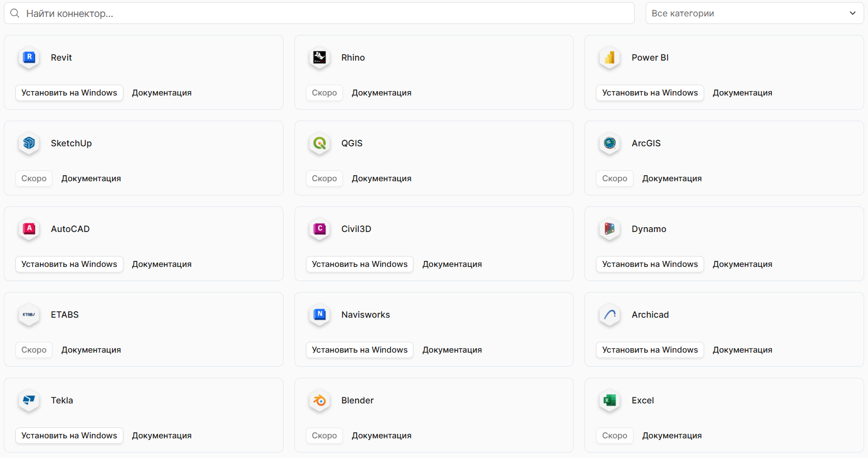Click the Civil3D connector icon
This screenshot has width=868, height=458.
tap(320, 229)
